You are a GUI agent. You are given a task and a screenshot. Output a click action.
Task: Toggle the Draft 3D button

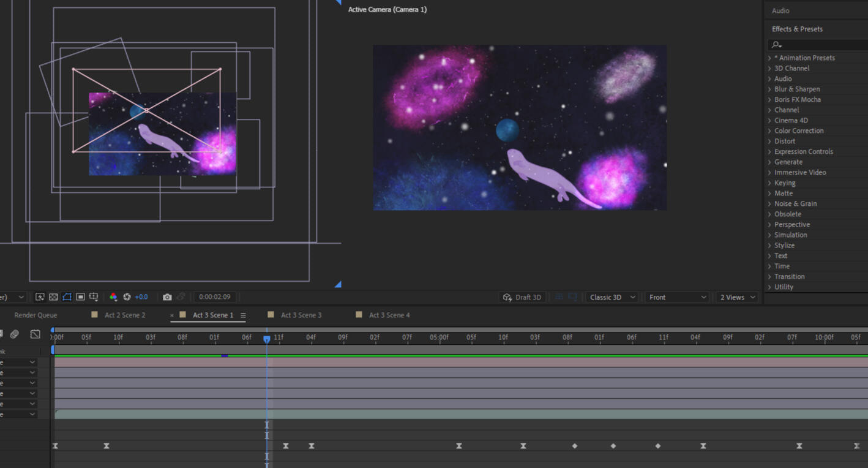[x=522, y=297]
